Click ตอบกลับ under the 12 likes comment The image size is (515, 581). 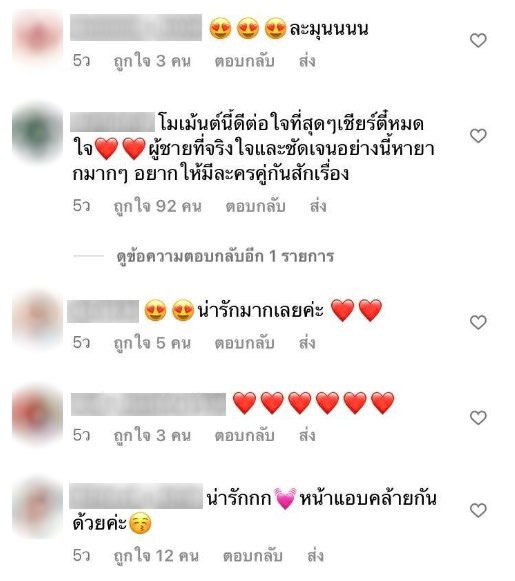pos(253,556)
